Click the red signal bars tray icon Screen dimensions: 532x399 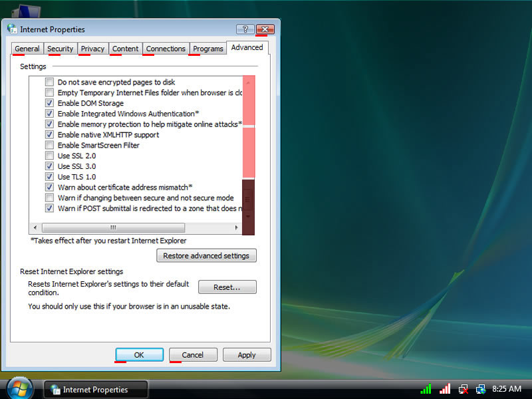pos(445,389)
